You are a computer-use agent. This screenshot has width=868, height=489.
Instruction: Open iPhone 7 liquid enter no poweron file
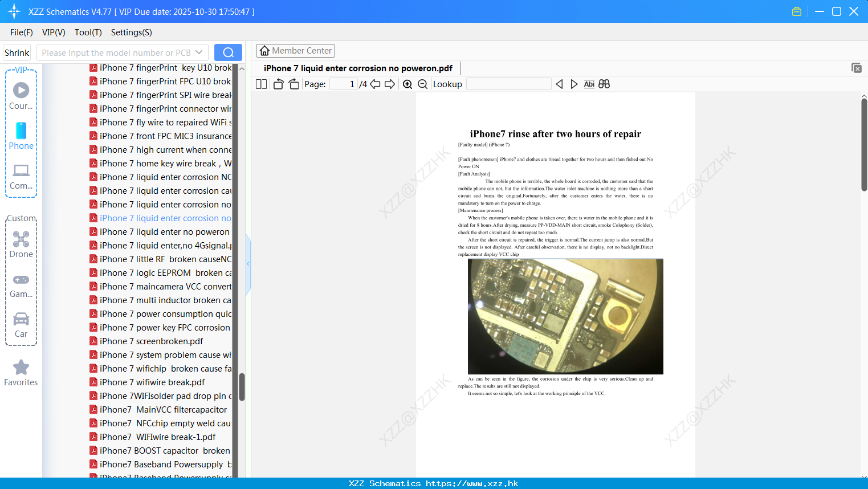(x=160, y=232)
